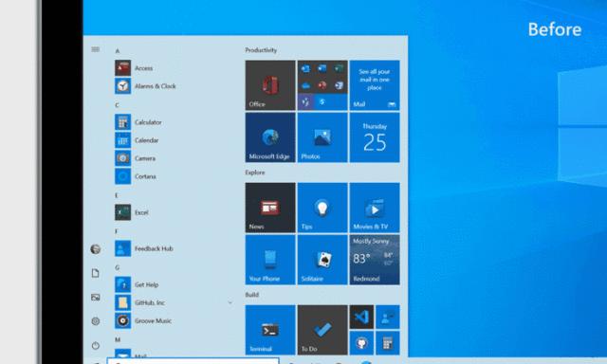Jump to letter M section header
The height and width of the screenshot is (364, 607).
[118, 339]
